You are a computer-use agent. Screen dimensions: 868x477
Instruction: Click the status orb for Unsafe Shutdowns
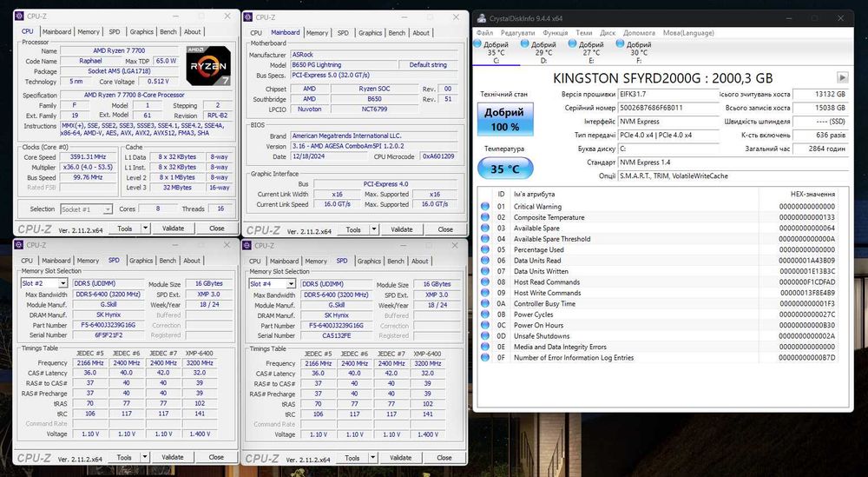pyautogui.click(x=485, y=336)
